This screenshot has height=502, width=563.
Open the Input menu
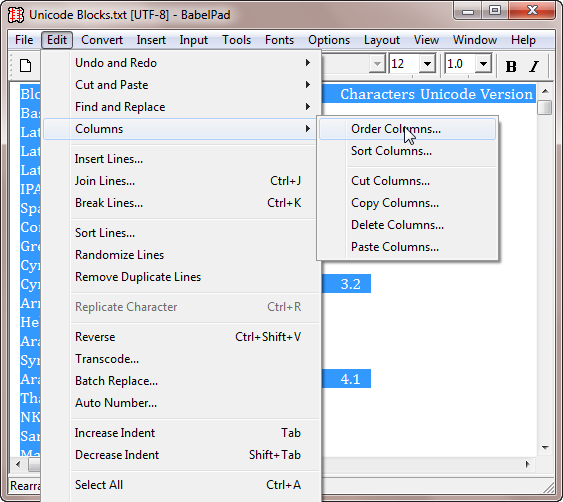194,40
